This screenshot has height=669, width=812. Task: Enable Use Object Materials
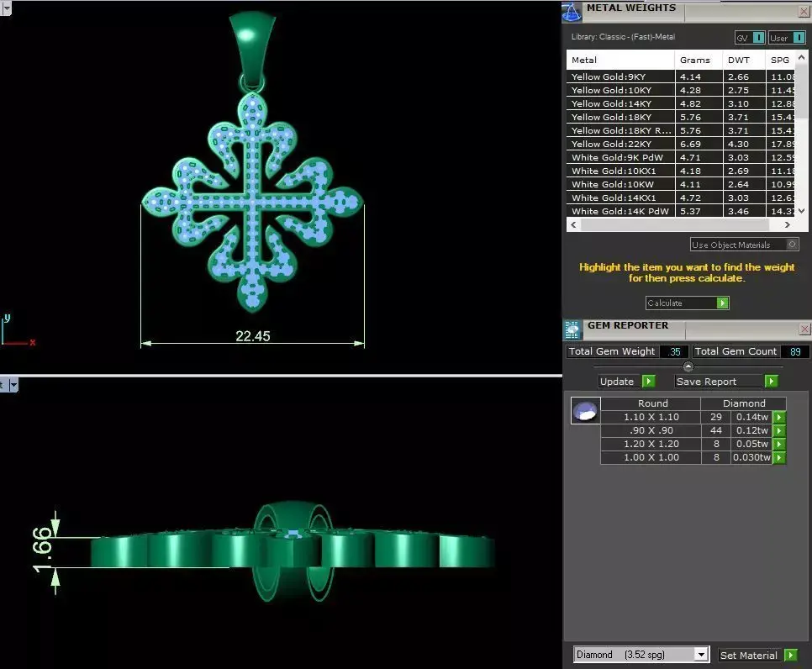pos(790,244)
